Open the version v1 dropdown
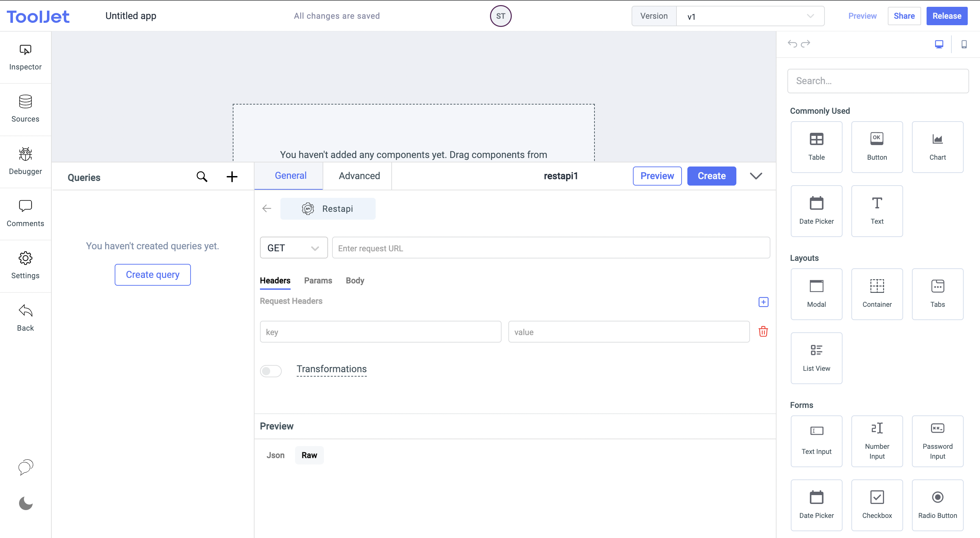The height and width of the screenshot is (538, 980). 810,16
